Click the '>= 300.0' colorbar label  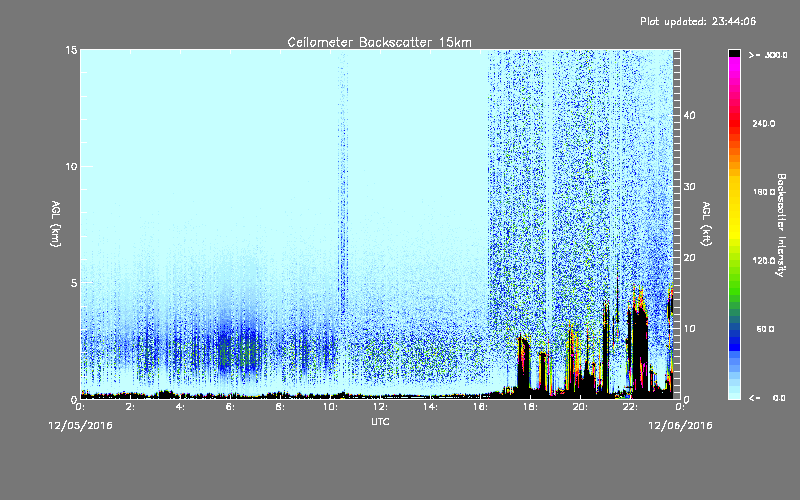pos(768,55)
